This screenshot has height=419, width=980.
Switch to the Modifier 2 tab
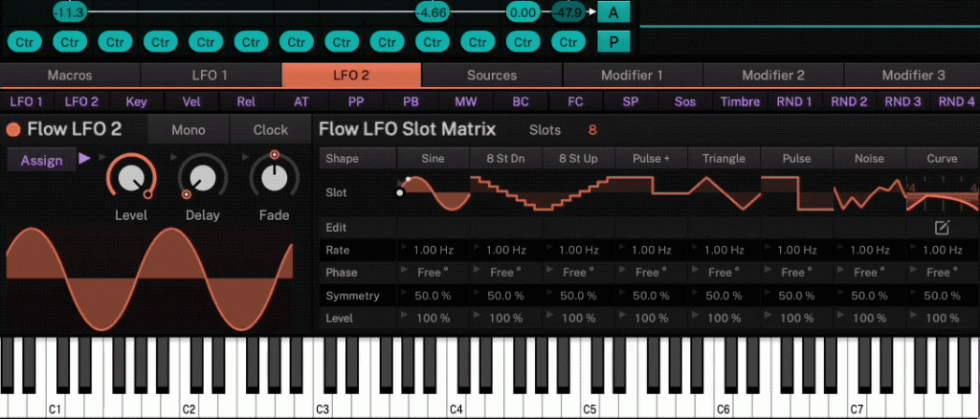coord(773,75)
